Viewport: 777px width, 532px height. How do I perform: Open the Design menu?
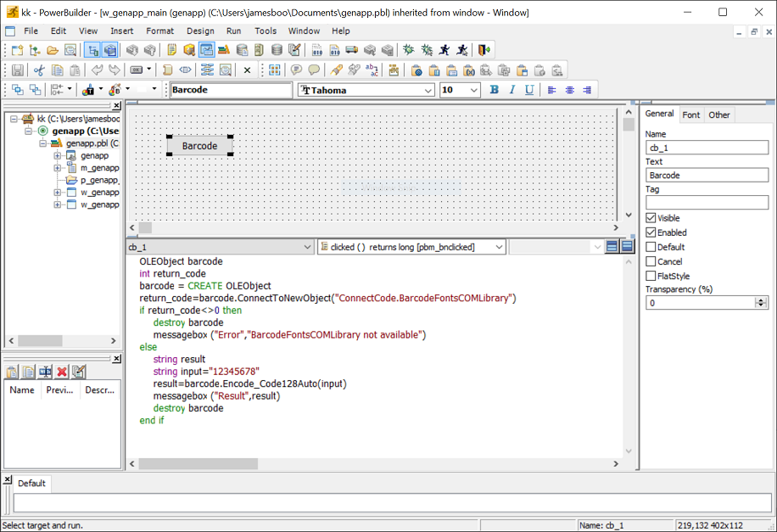coord(200,31)
